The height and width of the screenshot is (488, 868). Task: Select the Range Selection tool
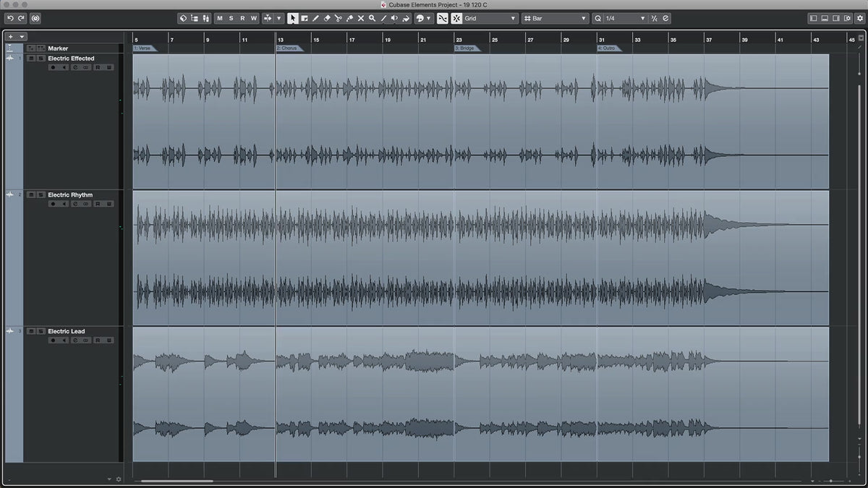305,18
